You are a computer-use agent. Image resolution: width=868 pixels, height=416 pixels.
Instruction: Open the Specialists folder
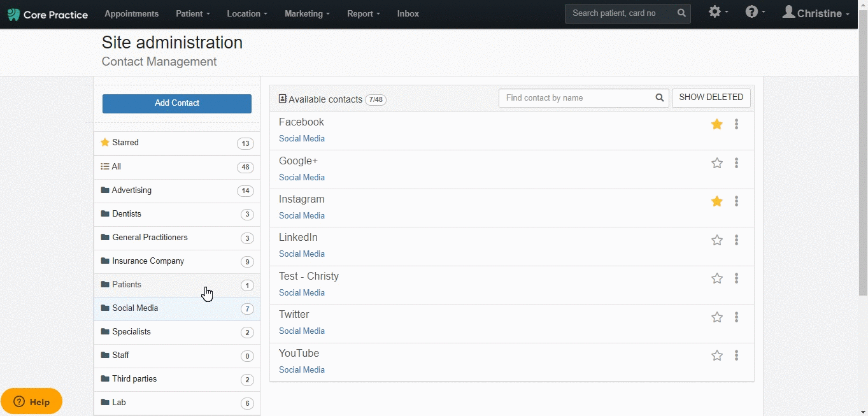click(177, 333)
